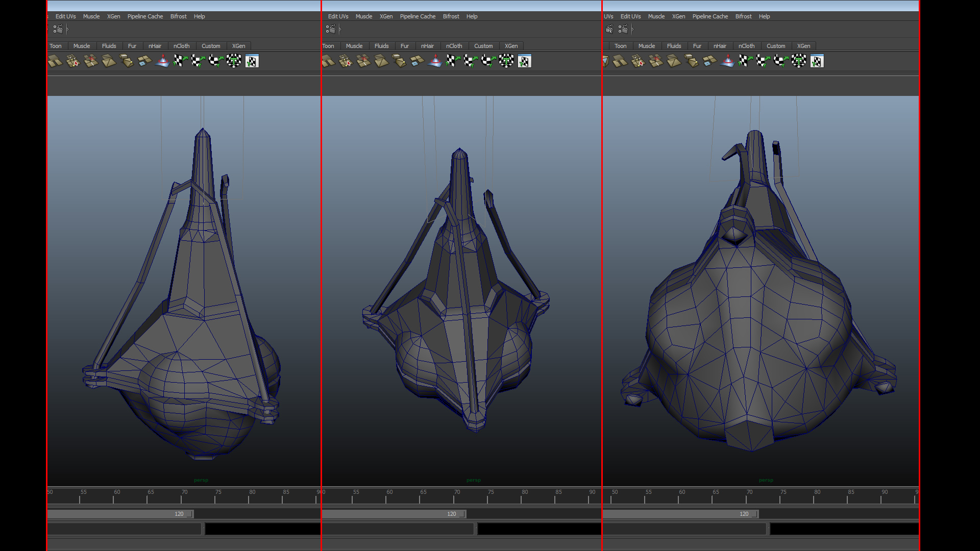The height and width of the screenshot is (551, 980).
Task: Expand status line arrow in right panel
Action: (x=632, y=29)
